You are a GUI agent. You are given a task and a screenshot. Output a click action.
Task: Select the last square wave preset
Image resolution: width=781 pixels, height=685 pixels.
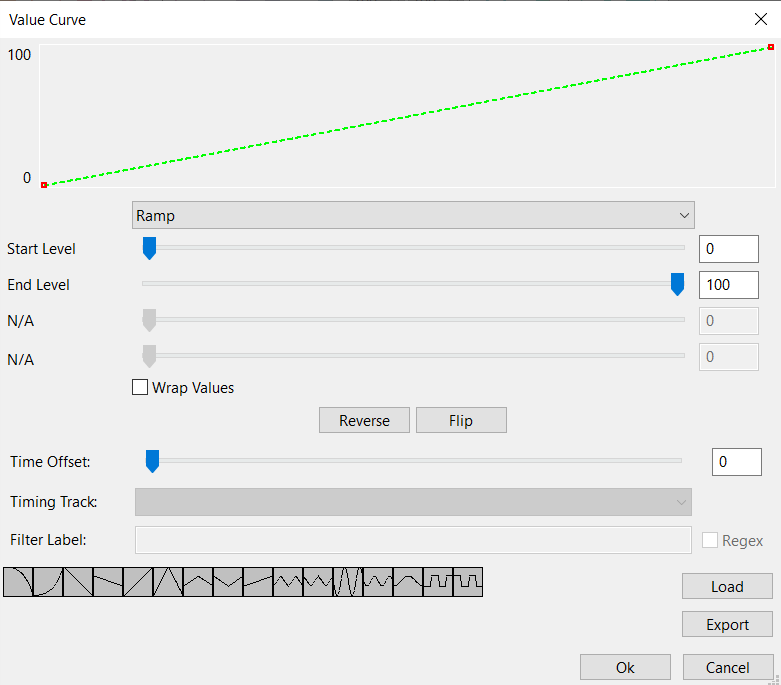click(x=468, y=582)
